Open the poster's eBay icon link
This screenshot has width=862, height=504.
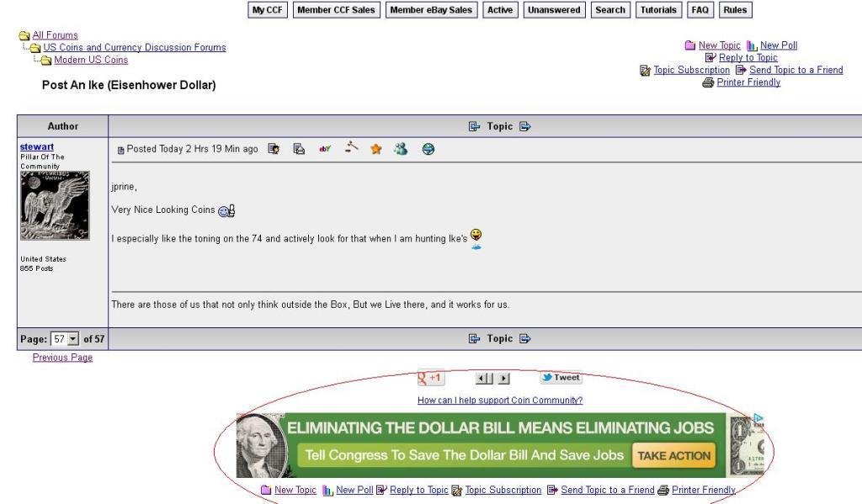tap(325, 148)
